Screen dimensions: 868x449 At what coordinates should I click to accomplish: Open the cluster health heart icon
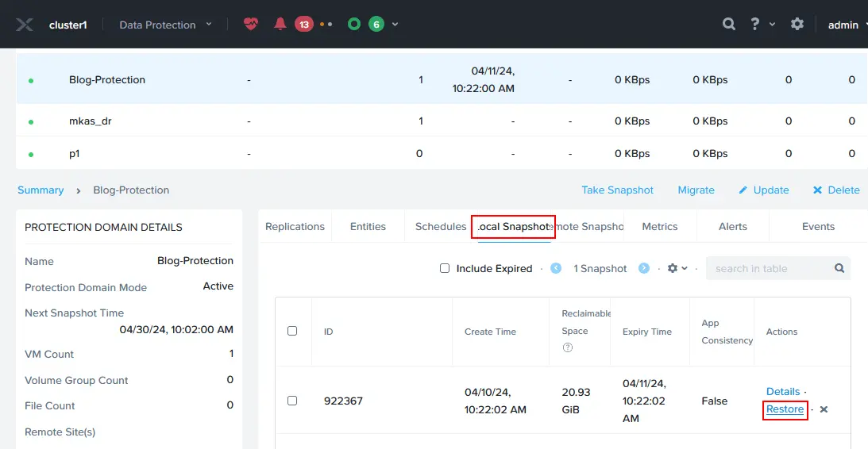pos(251,24)
